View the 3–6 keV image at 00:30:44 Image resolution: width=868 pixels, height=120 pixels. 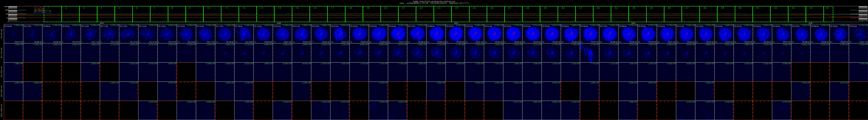(474, 34)
